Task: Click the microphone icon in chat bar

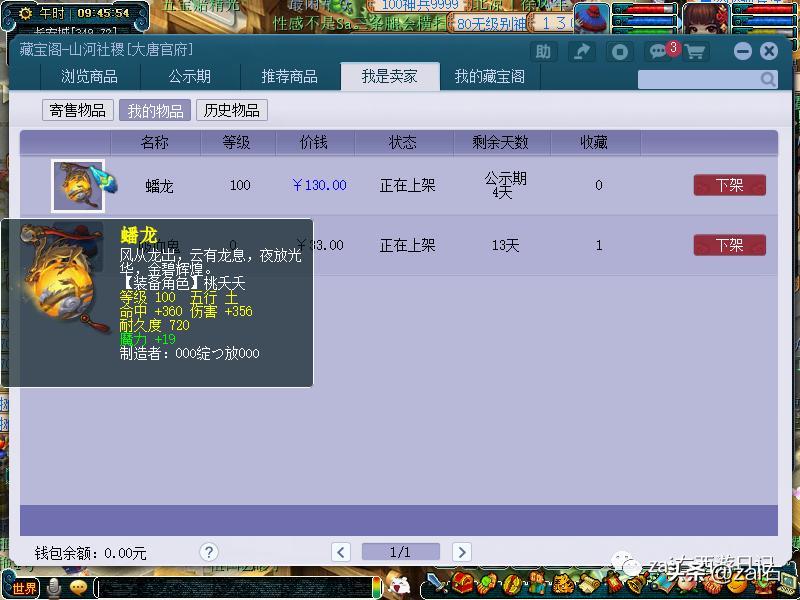Action: [x=54, y=588]
